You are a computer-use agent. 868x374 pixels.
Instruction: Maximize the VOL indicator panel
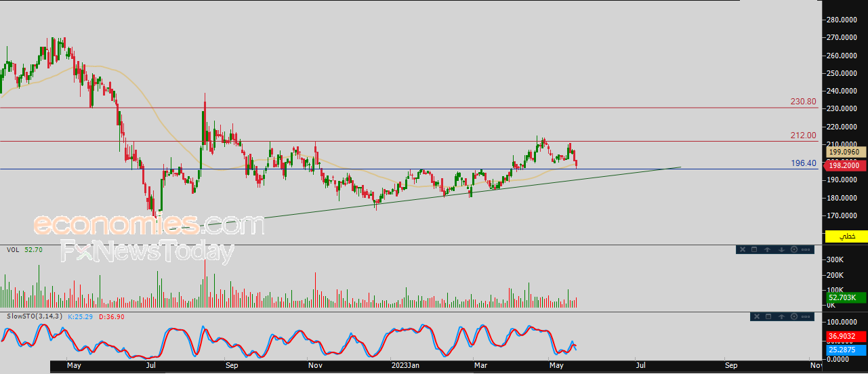(754, 249)
